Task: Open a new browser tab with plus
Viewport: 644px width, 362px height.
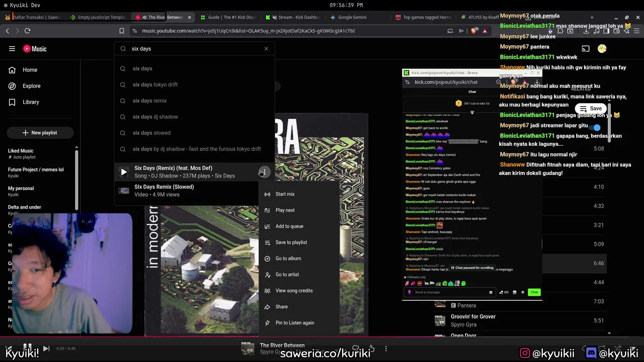Action: 592,17
